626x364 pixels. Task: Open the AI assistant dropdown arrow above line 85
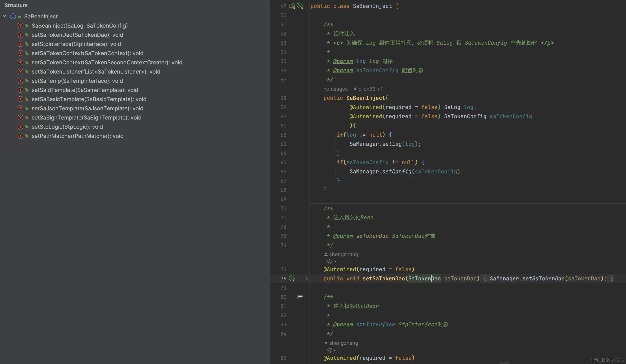[335, 350]
